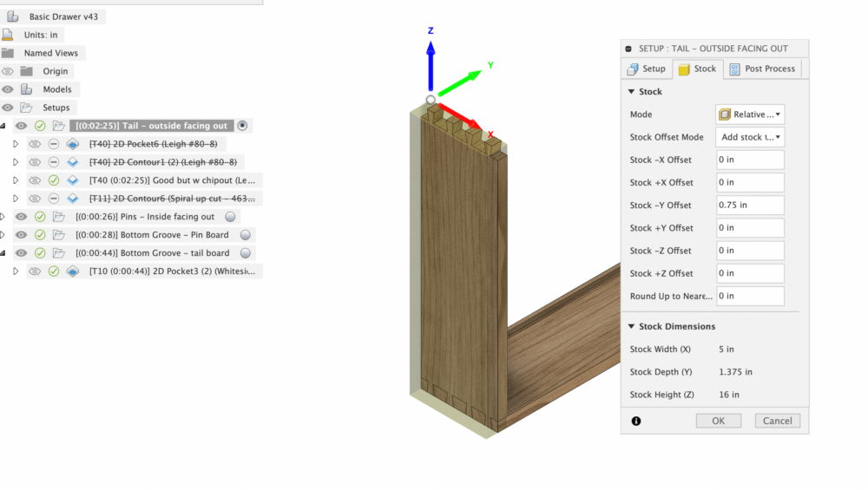Click the Basic Drawer v43 document icon
The width and height of the screenshot is (868, 490).
click(13, 16)
